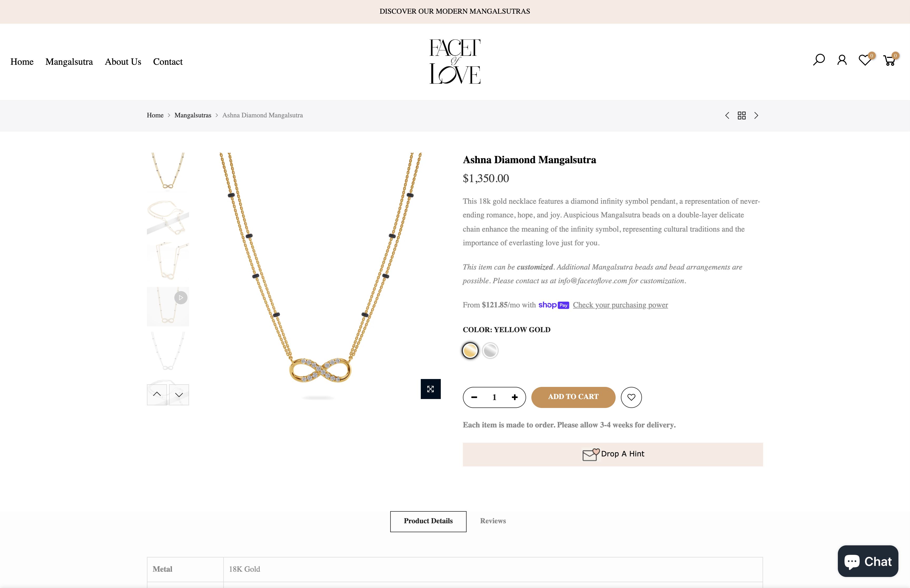Viewport: 910px width, 588px height.
Task: Add to wishlist with heart button
Action: [631, 397]
